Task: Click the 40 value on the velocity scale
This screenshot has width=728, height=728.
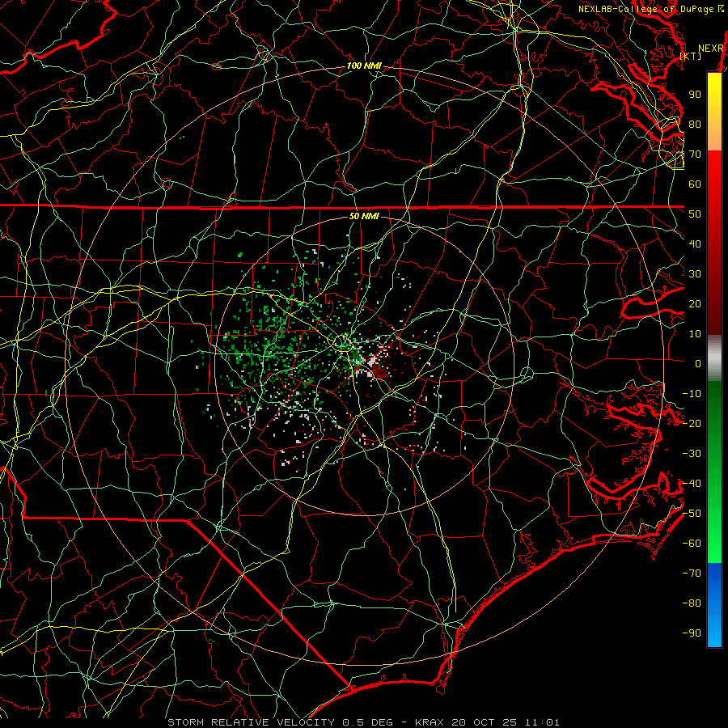Action: [x=695, y=244]
